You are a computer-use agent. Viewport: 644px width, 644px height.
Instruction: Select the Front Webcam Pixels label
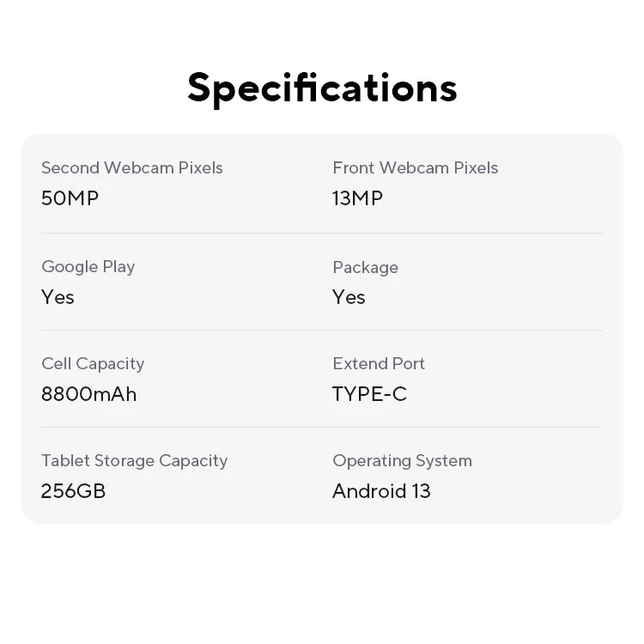[416, 168]
